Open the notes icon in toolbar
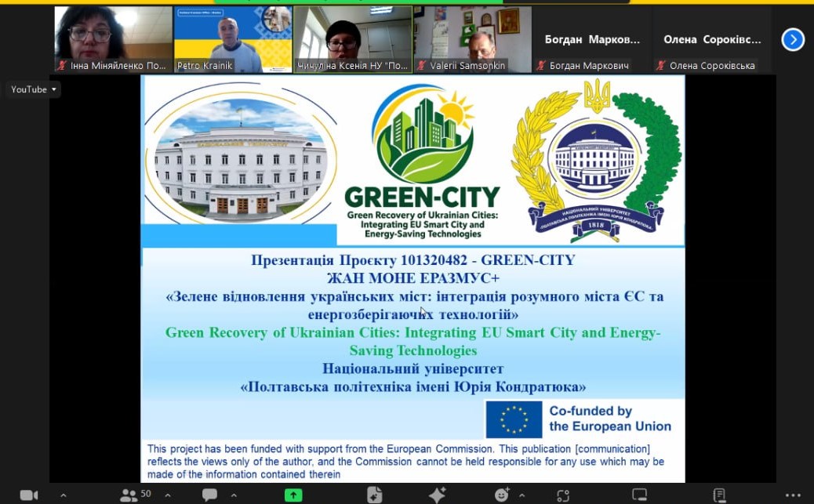Image resolution: width=814 pixels, height=504 pixels. 719,495
